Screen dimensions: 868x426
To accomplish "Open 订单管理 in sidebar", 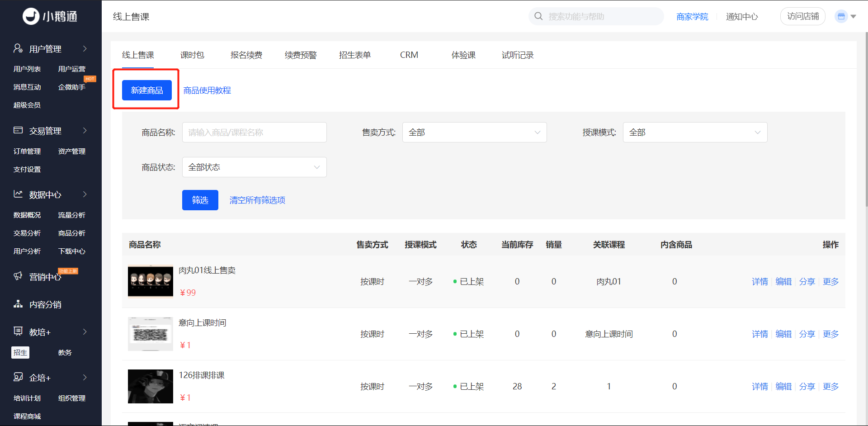I will coord(27,151).
